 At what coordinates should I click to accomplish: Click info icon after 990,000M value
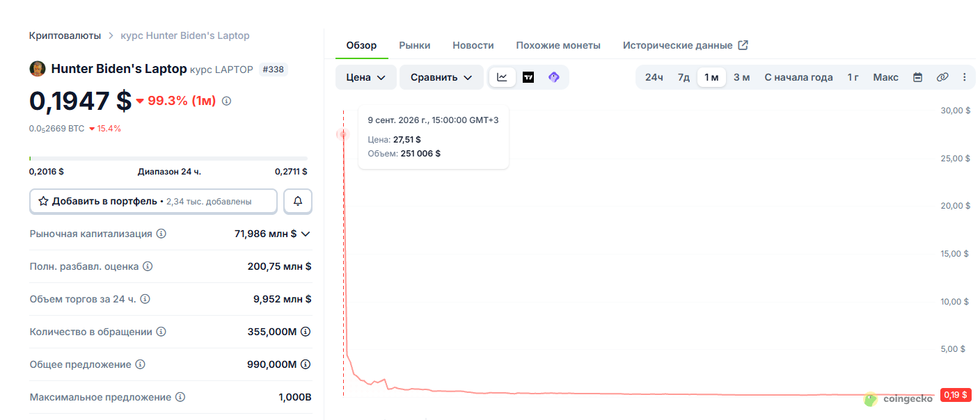point(306,364)
